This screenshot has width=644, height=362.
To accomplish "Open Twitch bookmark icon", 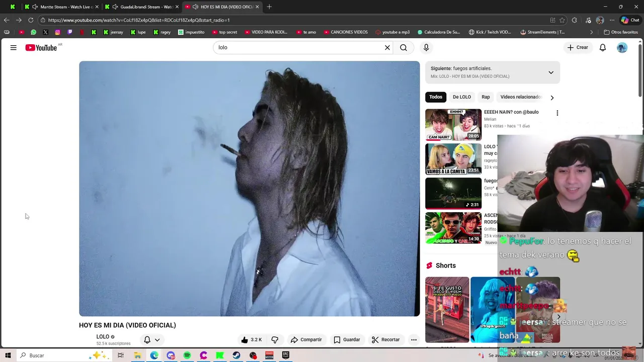I will tap(69, 32).
